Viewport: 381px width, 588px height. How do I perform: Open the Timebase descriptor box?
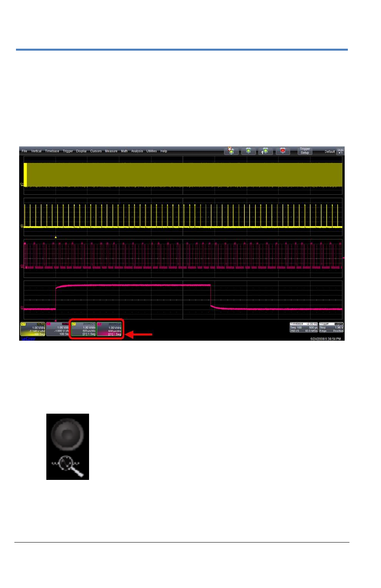[304, 328]
